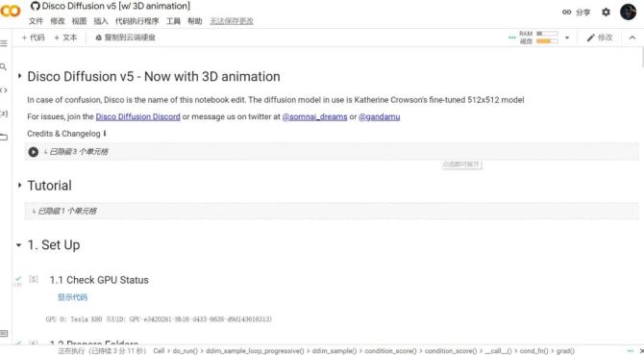Click the 1.1 Check GPU Status heading
Screen dimensions: 644x355
pos(99,280)
